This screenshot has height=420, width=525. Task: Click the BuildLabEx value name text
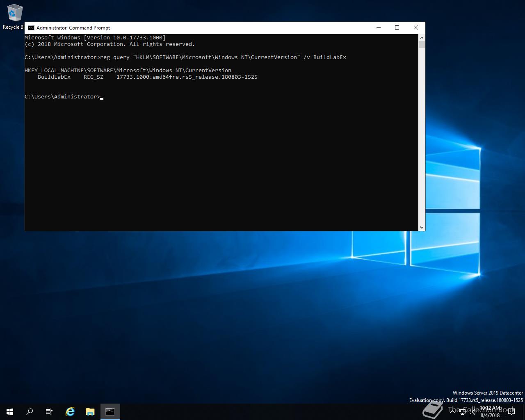click(54, 77)
